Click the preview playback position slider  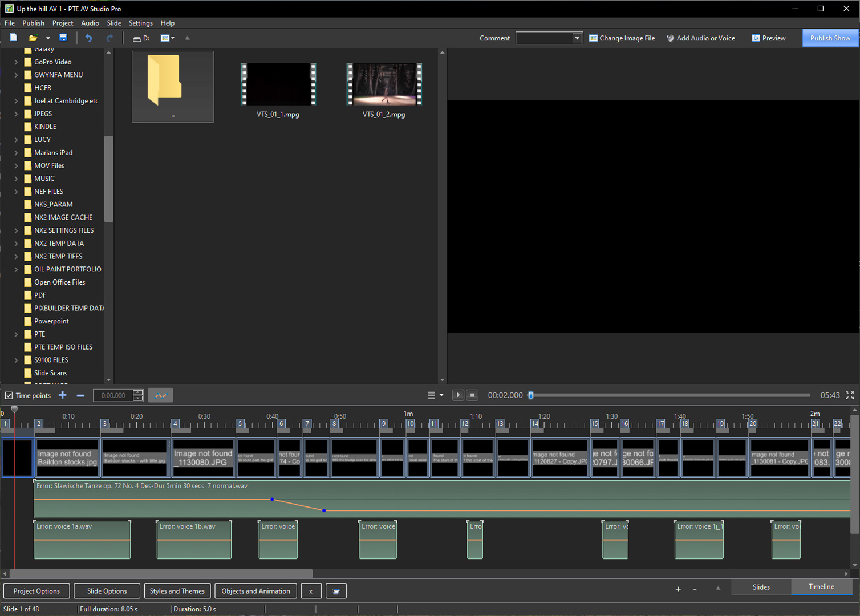pyautogui.click(x=670, y=395)
